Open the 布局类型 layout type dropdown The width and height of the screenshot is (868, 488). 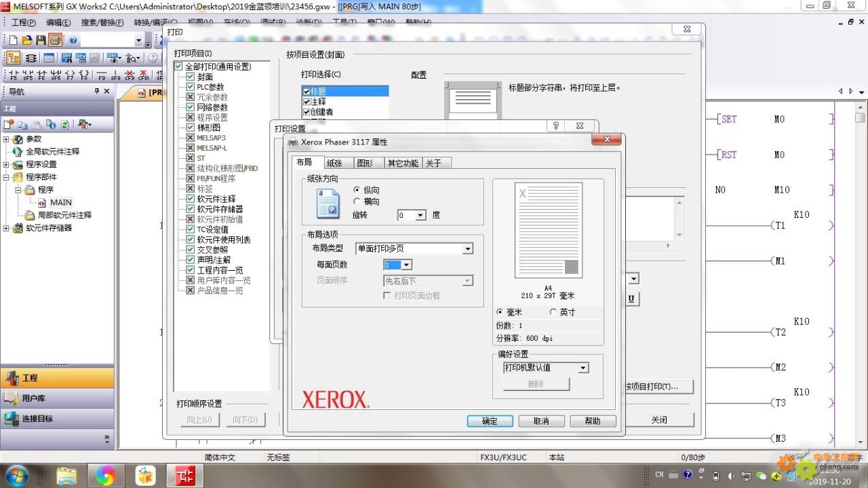tap(468, 249)
